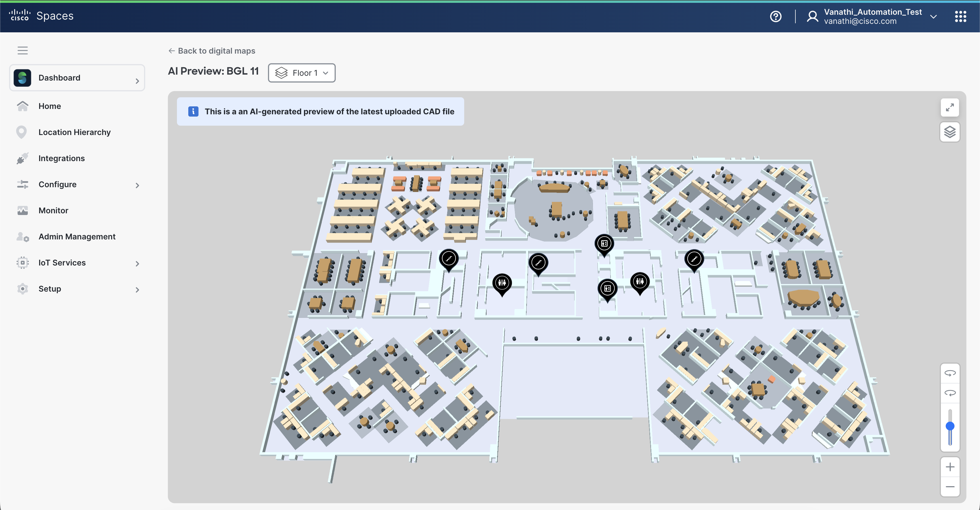This screenshot has width=980, height=510.
Task: Click the left restroom map pin
Action: 502,283
